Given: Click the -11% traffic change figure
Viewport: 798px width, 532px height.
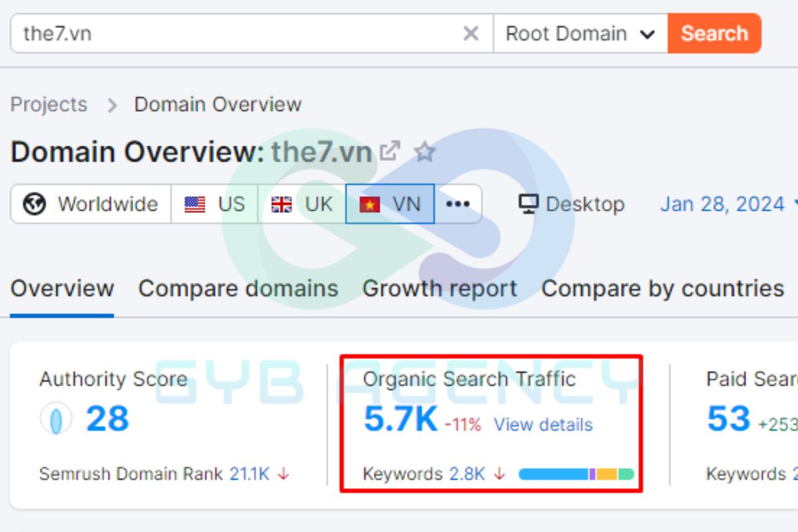Looking at the screenshot, I should click(x=463, y=424).
